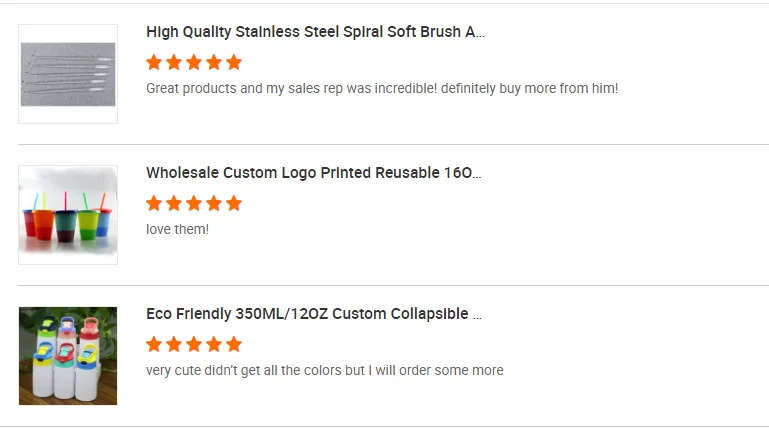Click fifth star of the Spiral Soft Brush rating

[x=234, y=62]
